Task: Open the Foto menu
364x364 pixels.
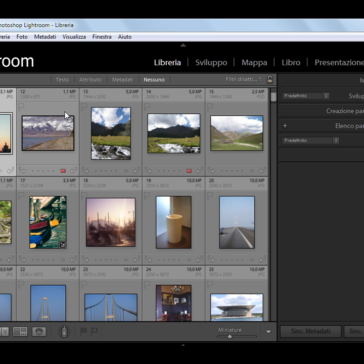Action: tap(22, 37)
